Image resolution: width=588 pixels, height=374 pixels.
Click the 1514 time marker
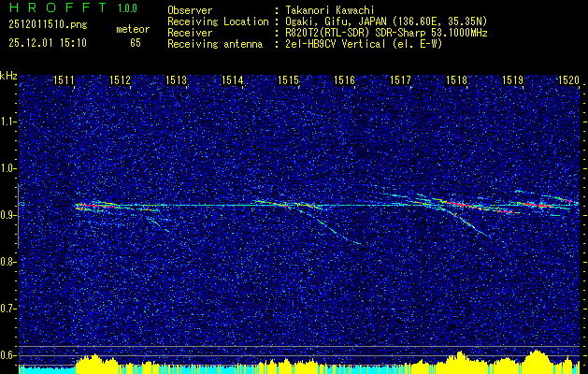coord(232,79)
